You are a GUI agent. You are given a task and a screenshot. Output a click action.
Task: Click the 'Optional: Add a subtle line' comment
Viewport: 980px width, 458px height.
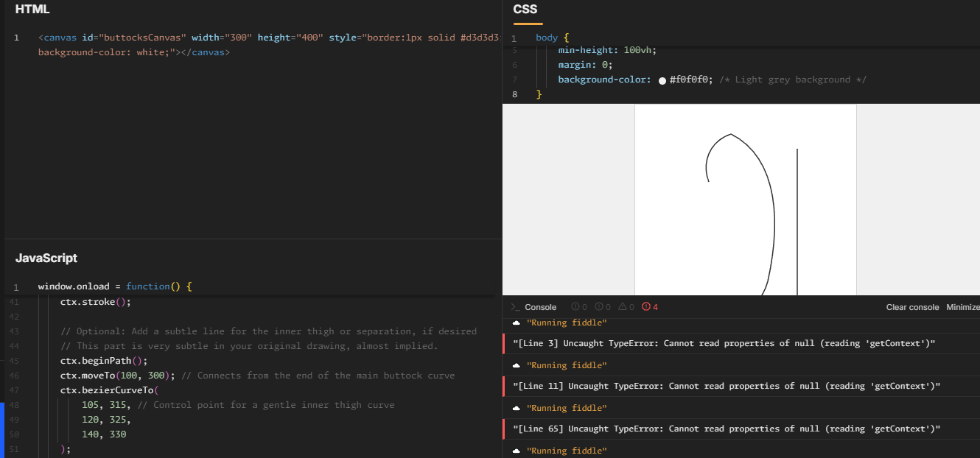coord(268,331)
